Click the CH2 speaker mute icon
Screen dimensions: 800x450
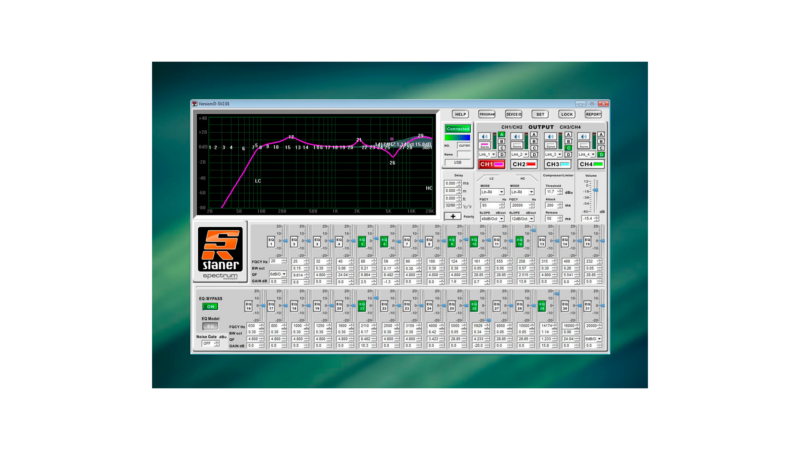pos(518,137)
